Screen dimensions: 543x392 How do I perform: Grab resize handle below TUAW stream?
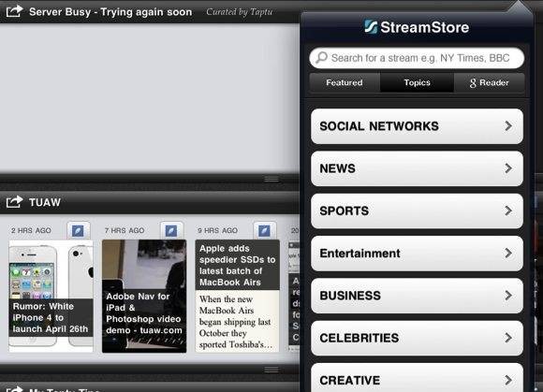click(271, 370)
